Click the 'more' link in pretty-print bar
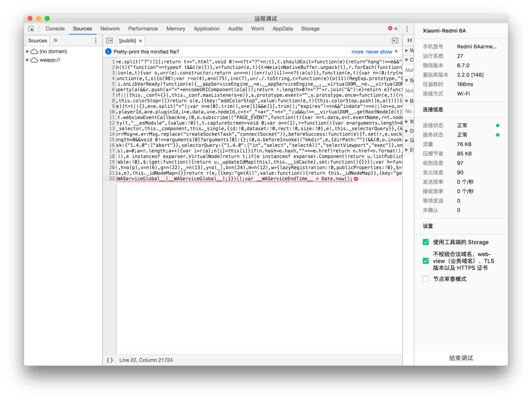The image size is (532, 400). [357, 52]
